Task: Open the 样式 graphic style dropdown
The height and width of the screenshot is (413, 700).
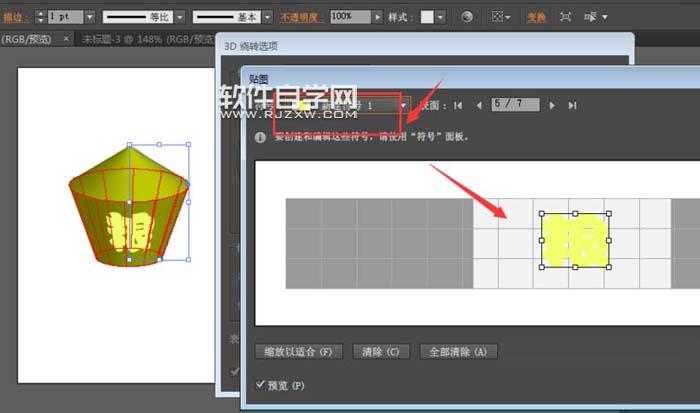Action: point(441,17)
